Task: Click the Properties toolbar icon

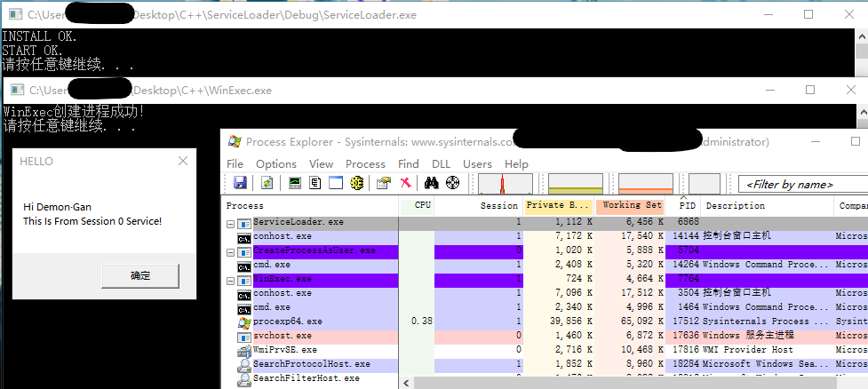Action: (383, 183)
